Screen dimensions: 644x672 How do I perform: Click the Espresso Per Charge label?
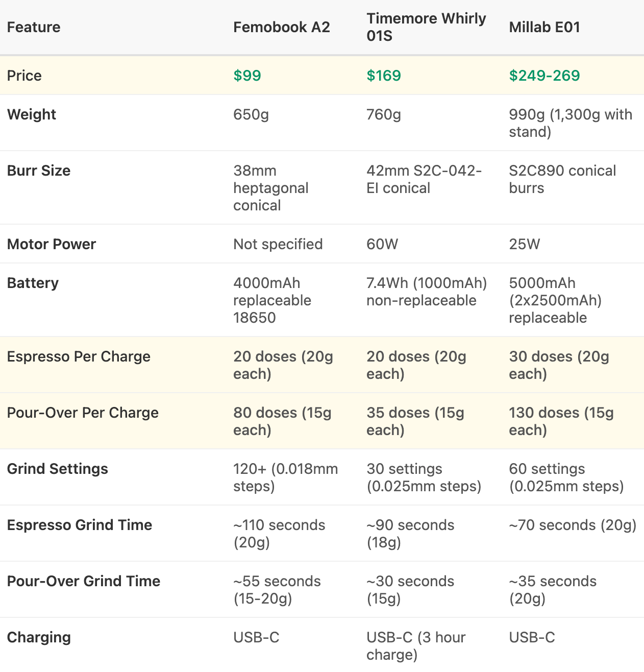coord(79,356)
